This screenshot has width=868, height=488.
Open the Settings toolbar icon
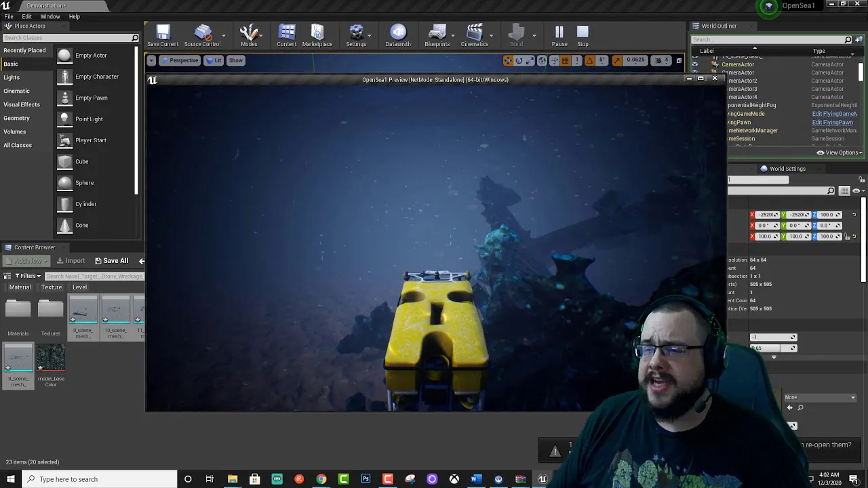(356, 32)
